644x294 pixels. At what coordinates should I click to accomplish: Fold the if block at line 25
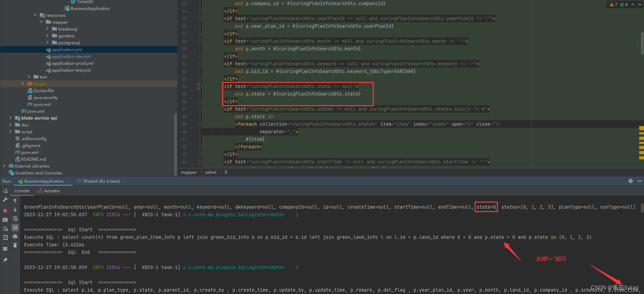(200, 19)
